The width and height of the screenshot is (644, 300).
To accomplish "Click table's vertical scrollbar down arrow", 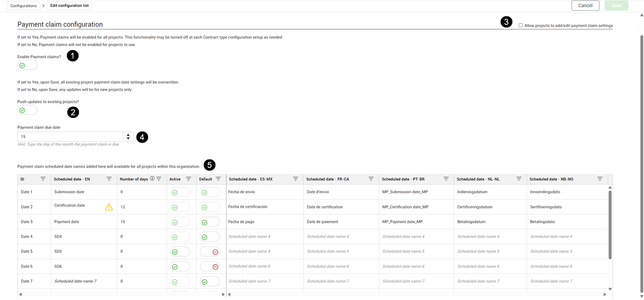I will 610,289.
